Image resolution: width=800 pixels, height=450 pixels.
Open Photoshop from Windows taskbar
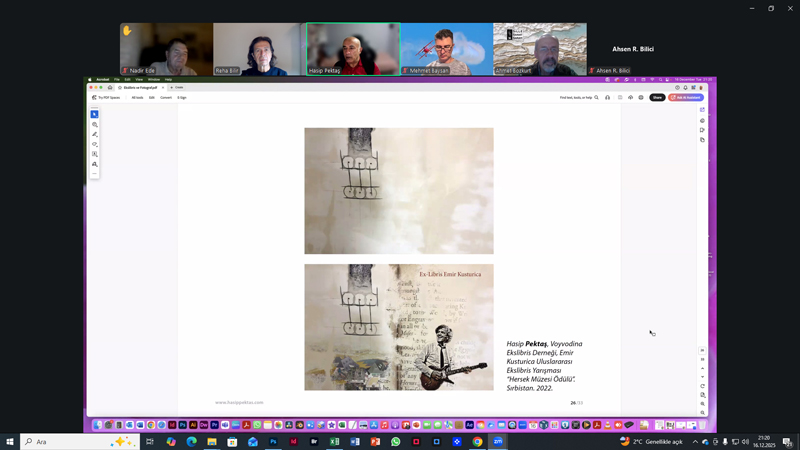(273, 442)
